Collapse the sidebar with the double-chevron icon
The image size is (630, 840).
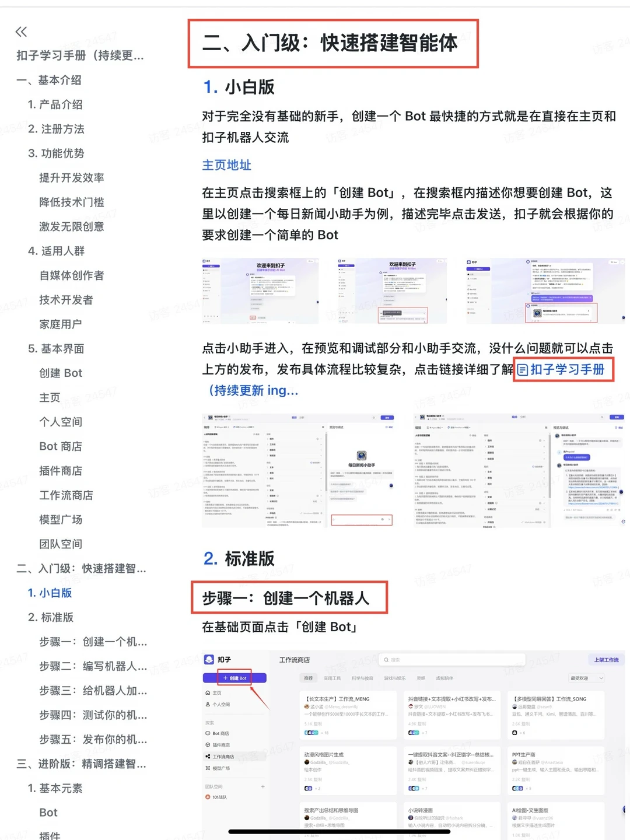pos(21,32)
